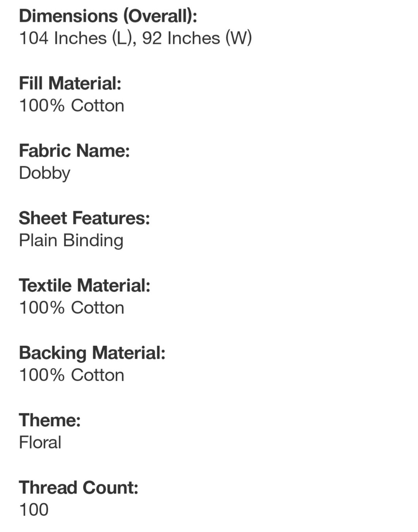
Task: Click the word Features in Sheet Features
Action: point(111,218)
